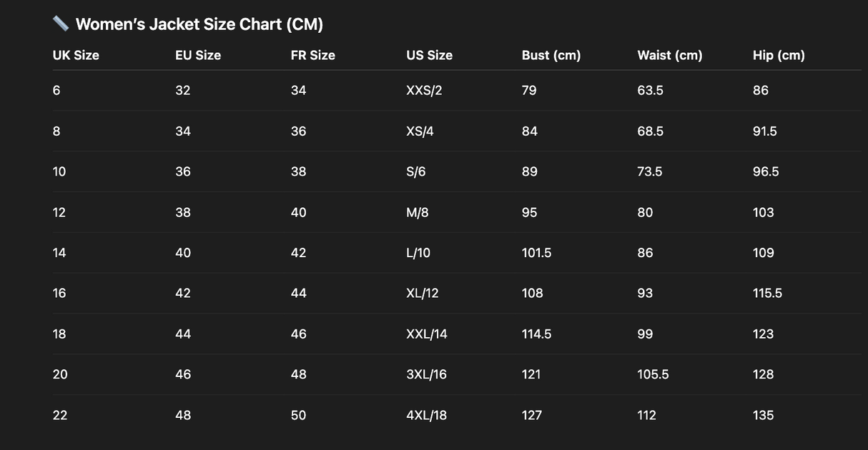Select the Hip (cm) column header

(779, 55)
